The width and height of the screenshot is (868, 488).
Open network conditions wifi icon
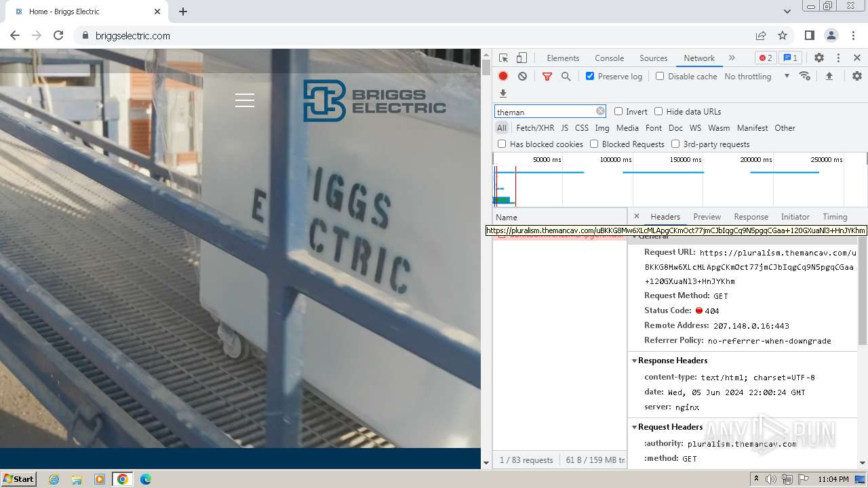pyautogui.click(x=805, y=76)
